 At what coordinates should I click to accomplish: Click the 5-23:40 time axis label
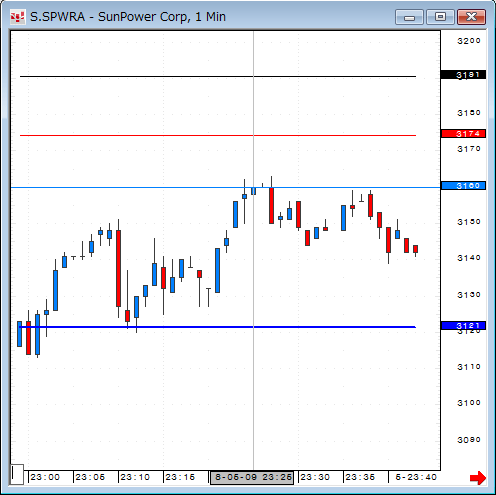pyautogui.click(x=416, y=477)
